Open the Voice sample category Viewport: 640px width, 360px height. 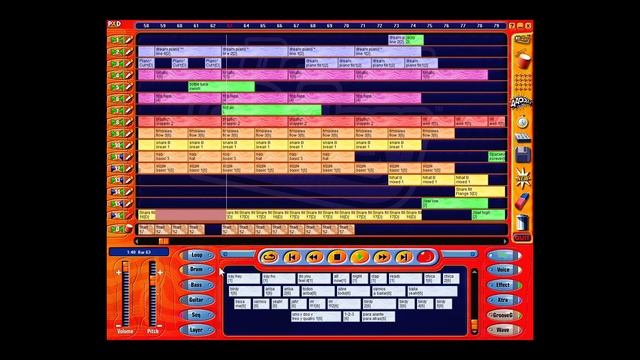(x=504, y=270)
